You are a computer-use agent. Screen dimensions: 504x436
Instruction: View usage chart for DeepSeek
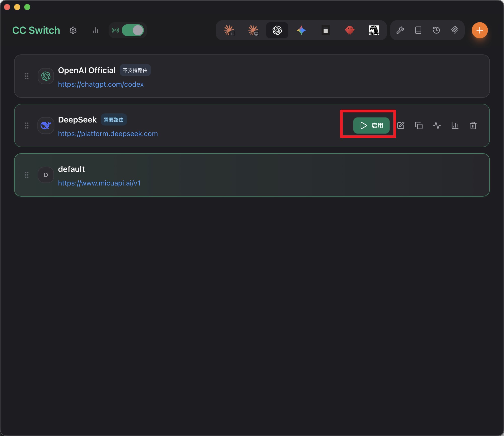(455, 126)
